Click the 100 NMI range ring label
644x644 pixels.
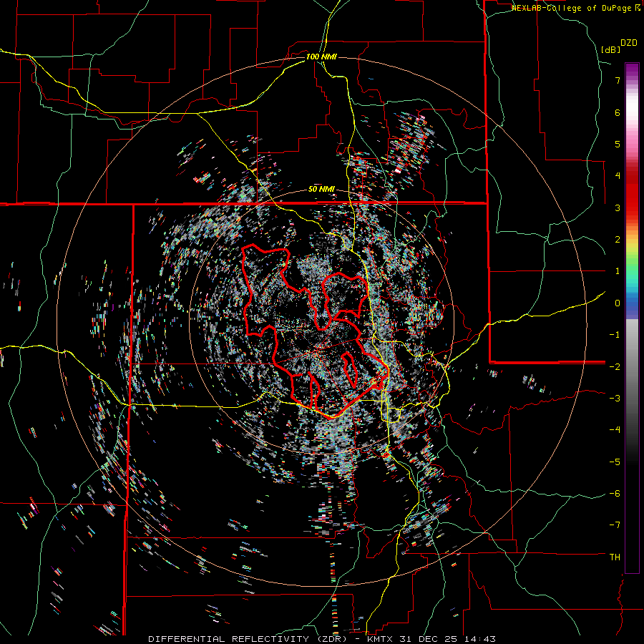pos(321,57)
